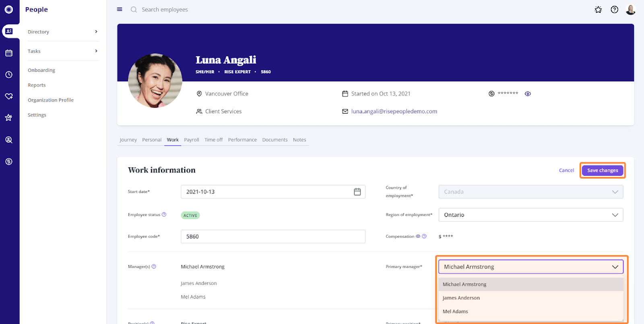Collapse the Primary manager dropdown

pos(531,267)
